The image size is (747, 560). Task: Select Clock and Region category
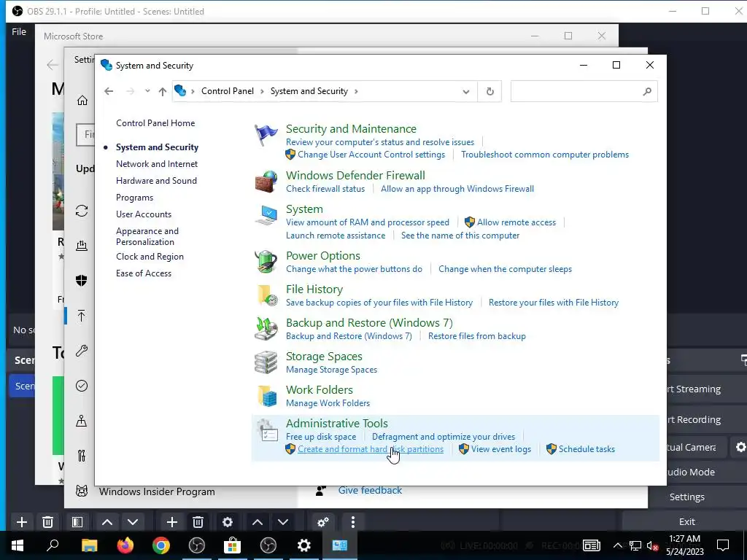click(x=150, y=257)
